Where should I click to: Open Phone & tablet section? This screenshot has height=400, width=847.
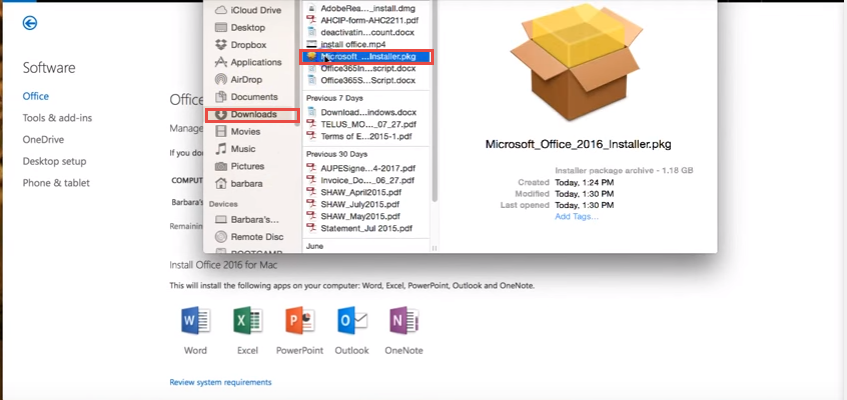click(x=56, y=183)
